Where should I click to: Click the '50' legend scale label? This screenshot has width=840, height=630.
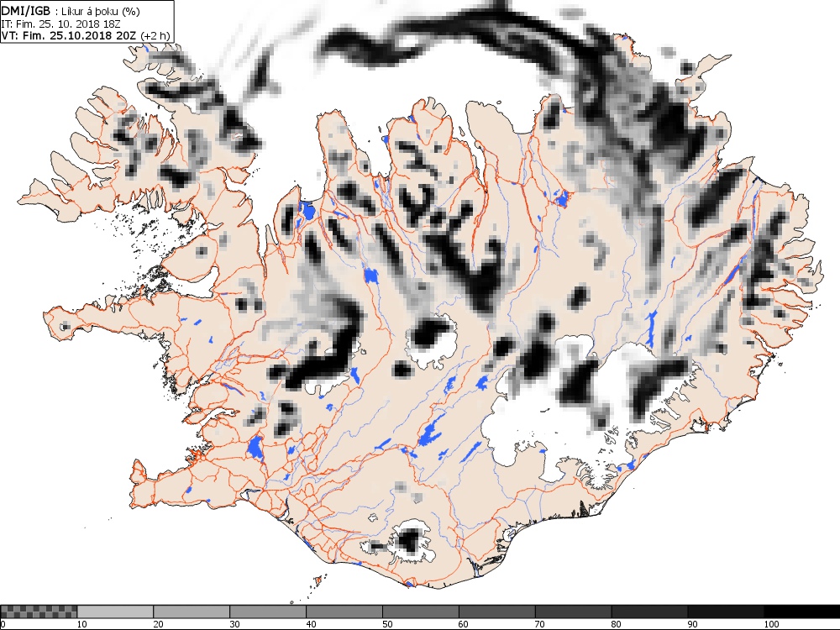(386, 624)
